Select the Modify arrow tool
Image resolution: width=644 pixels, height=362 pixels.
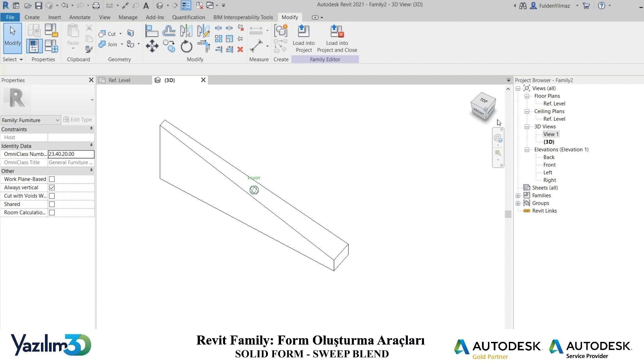pos(13,38)
